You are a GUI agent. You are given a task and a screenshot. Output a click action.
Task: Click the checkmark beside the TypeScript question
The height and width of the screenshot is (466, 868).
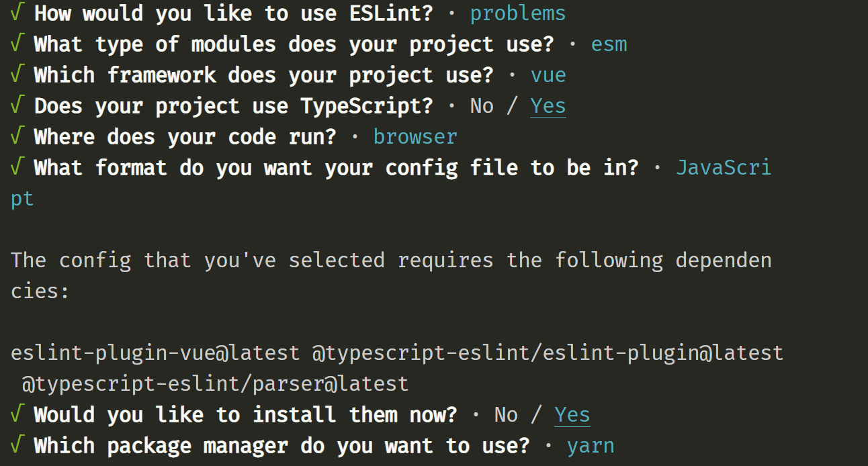[x=17, y=106]
